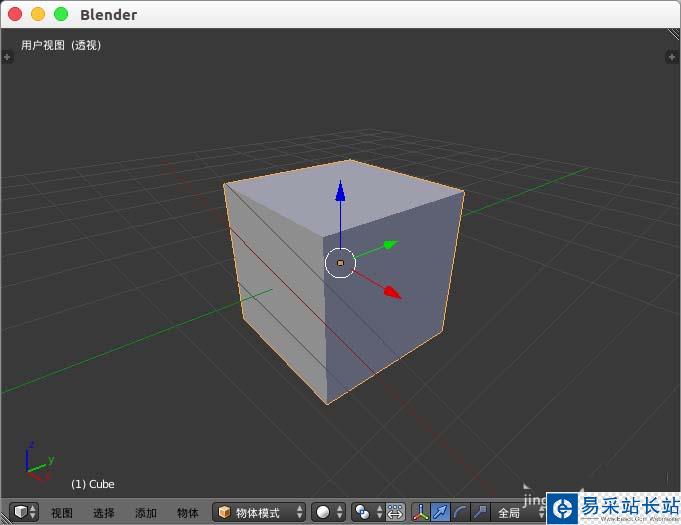Image resolution: width=681 pixels, height=525 pixels.
Task: Click the bottom-left striped area split corner
Action: 5,518
